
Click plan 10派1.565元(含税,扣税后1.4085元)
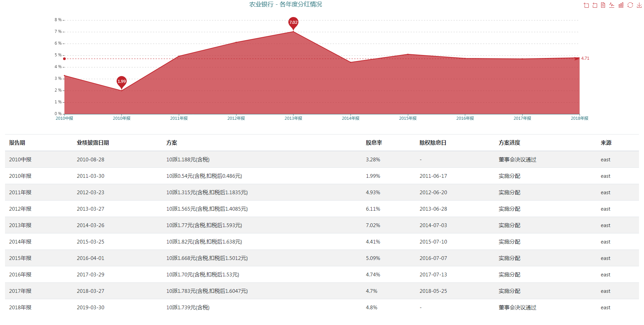[x=207, y=209]
